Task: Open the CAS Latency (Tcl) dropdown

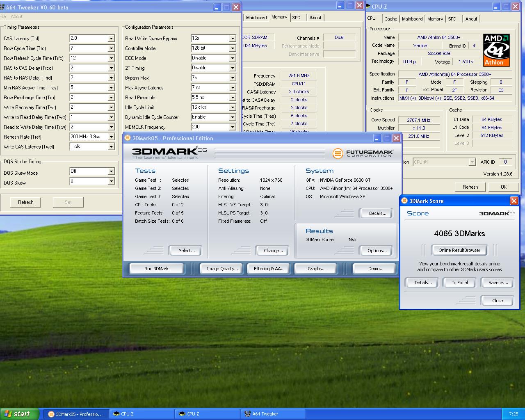Action: point(111,38)
